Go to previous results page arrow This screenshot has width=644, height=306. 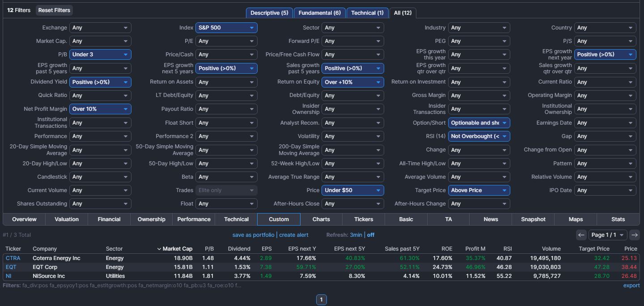click(581, 235)
